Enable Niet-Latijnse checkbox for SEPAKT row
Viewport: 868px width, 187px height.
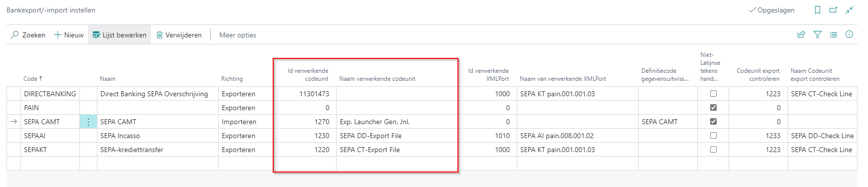[x=713, y=150]
